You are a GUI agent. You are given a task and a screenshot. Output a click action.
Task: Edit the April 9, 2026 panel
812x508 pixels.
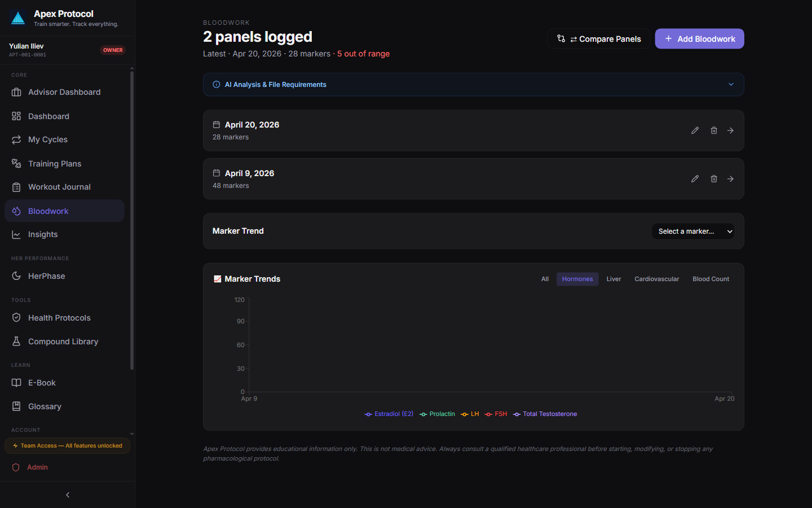(695, 179)
